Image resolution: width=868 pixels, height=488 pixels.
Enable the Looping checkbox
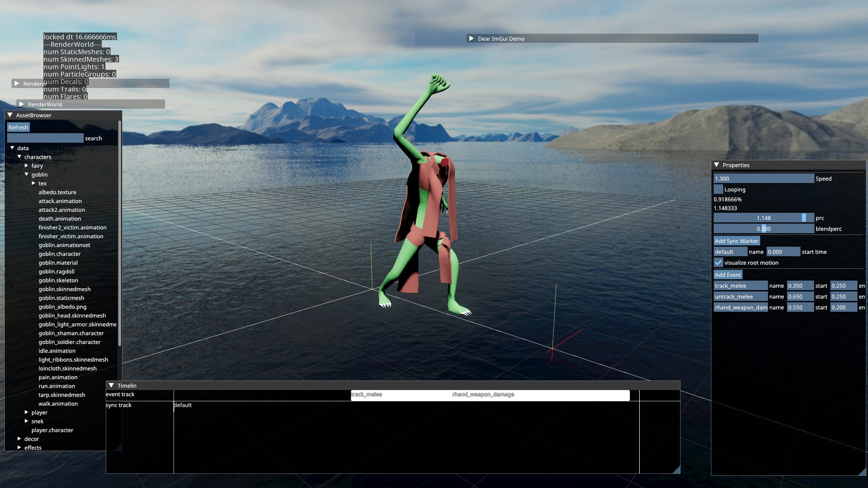718,189
